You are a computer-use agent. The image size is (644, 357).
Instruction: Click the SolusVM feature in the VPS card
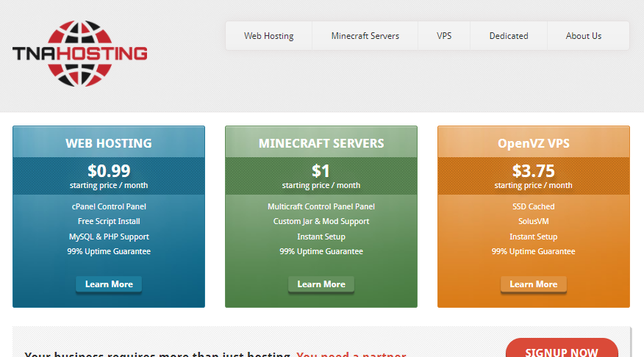pos(533,221)
